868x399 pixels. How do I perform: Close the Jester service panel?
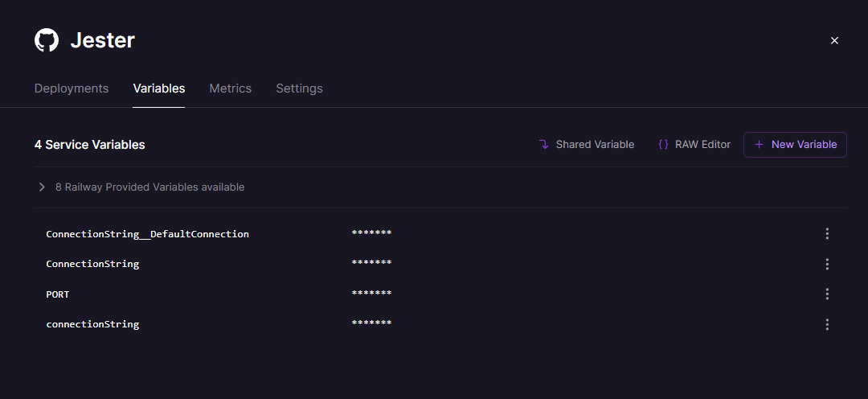click(834, 40)
